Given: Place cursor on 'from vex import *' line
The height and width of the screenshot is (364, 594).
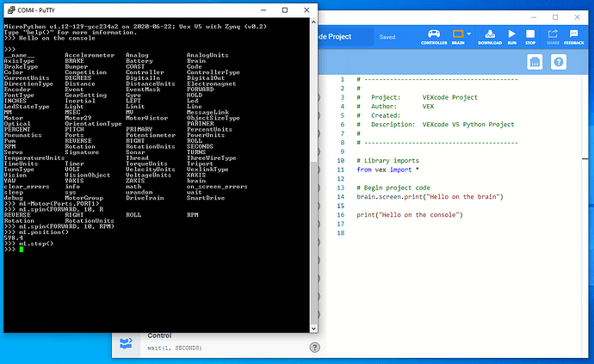Looking at the screenshot, I should (387, 170).
